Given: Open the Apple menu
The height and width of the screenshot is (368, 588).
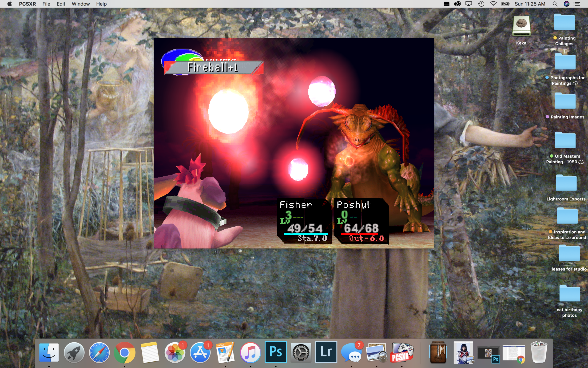Looking at the screenshot, I should (x=9, y=4).
